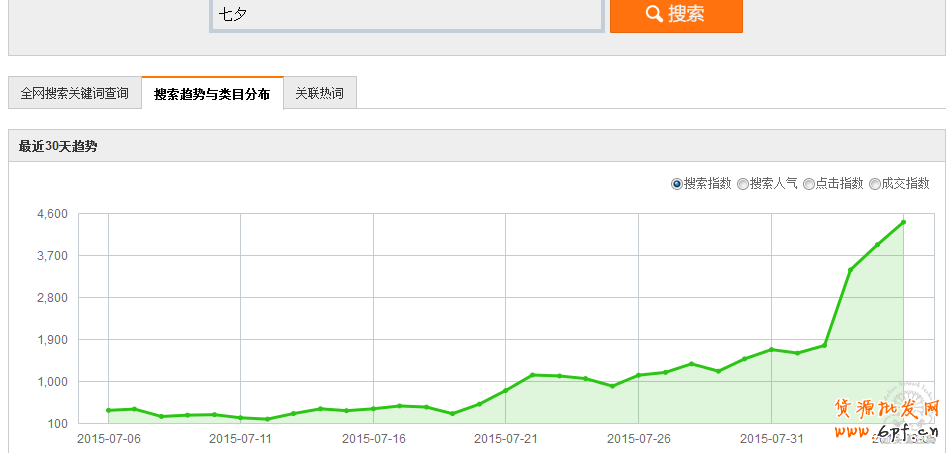Screen dimensions: 949x453
Task: Select the 搜索指数 radio button
Action: pyautogui.click(x=677, y=184)
